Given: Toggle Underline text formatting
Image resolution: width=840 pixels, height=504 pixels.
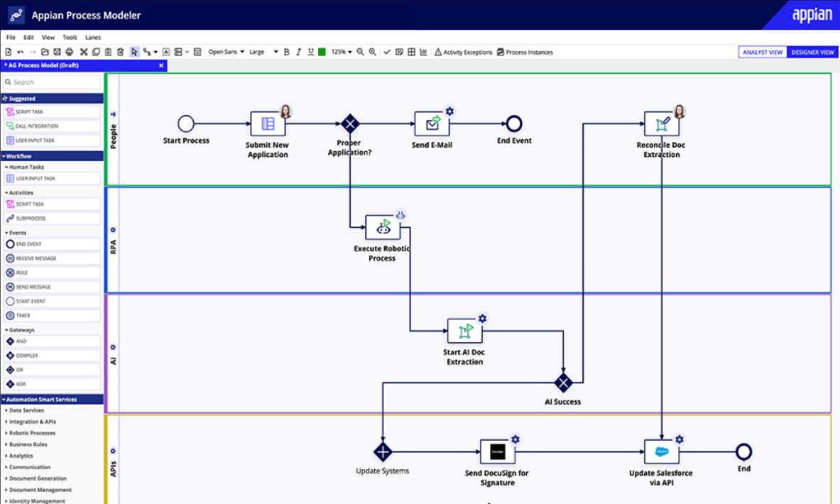Looking at the screenshot, I should [x=311, y=52].
